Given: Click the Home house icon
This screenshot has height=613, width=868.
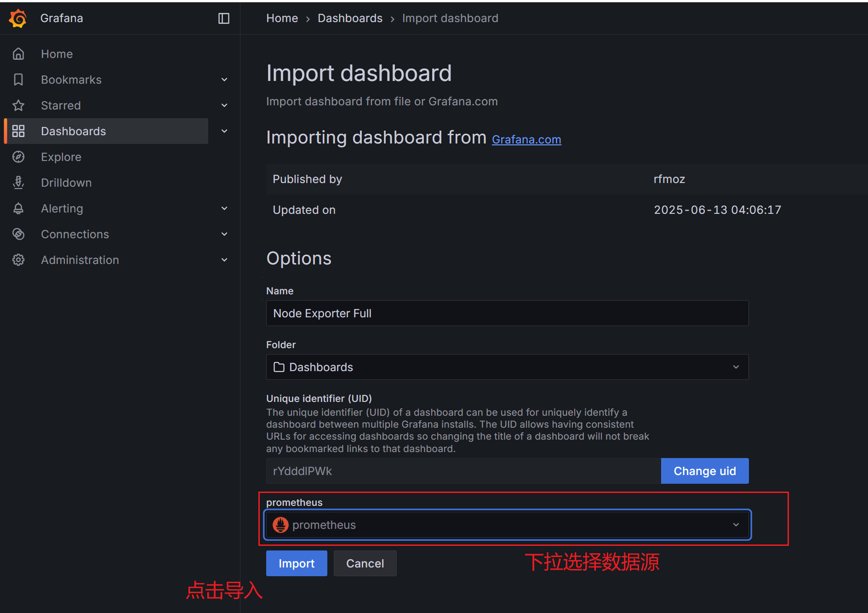Looking at the screenshot, I should (18, 54).
